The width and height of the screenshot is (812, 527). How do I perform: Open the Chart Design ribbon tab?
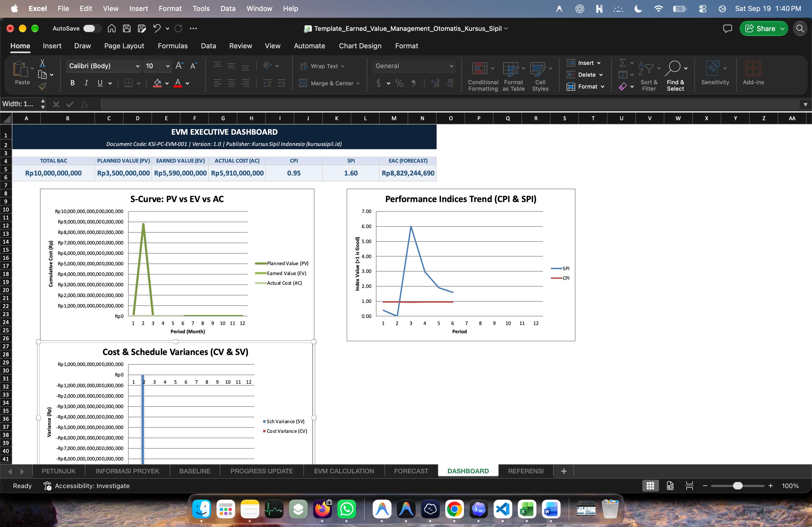[360, 46]
